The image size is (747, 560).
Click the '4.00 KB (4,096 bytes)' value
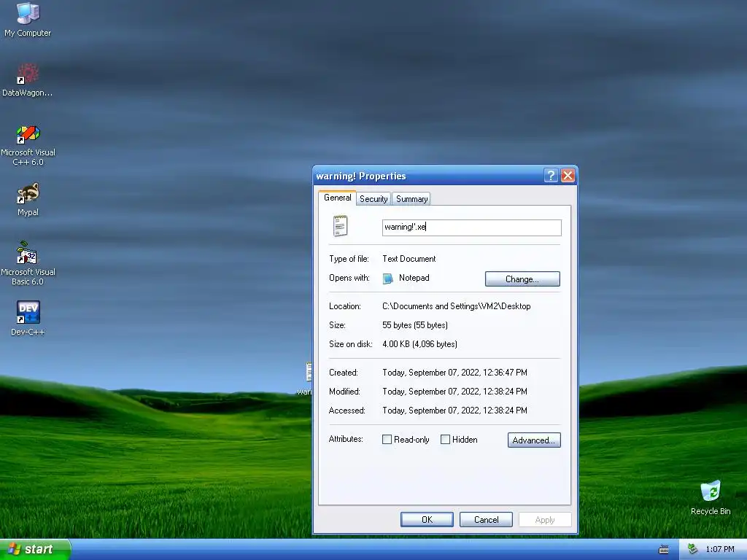click(419, 344)
